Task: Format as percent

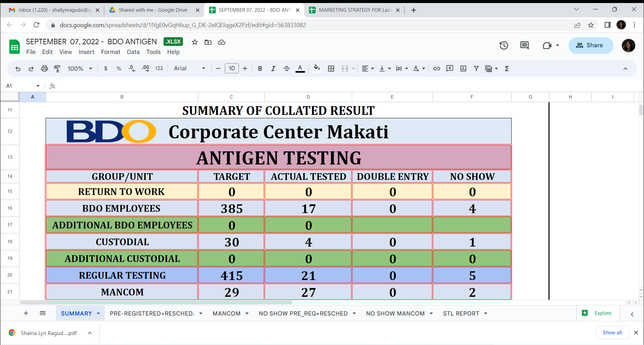Action: [119, 69]
